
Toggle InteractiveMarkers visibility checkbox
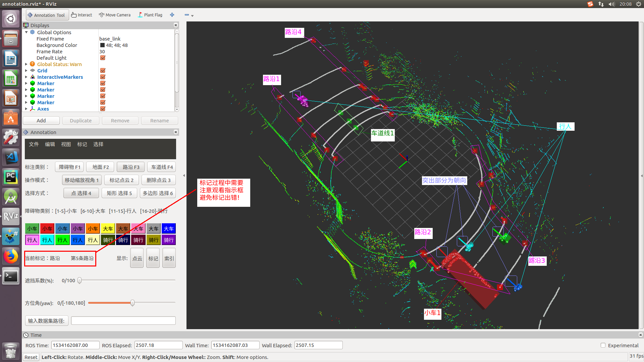point(102,77)
